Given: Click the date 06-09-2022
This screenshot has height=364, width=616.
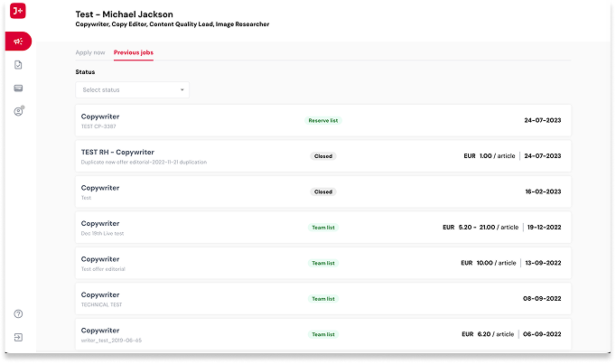Looking at the screenshot, I should click(x=542, y=334).
